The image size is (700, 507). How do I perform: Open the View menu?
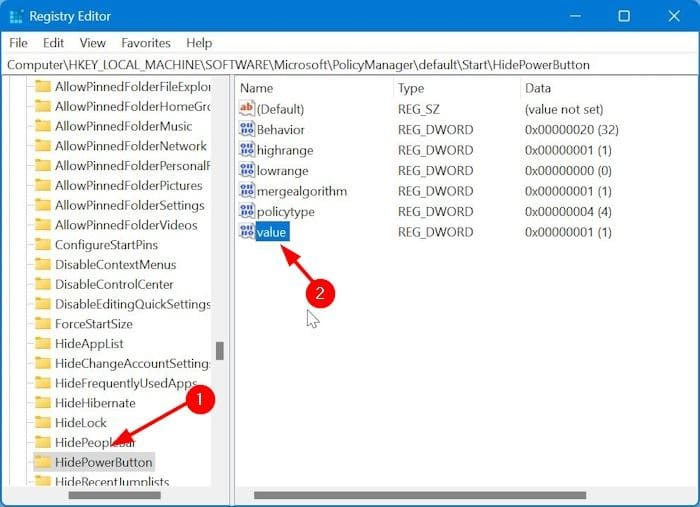click(x=92, y=43)
